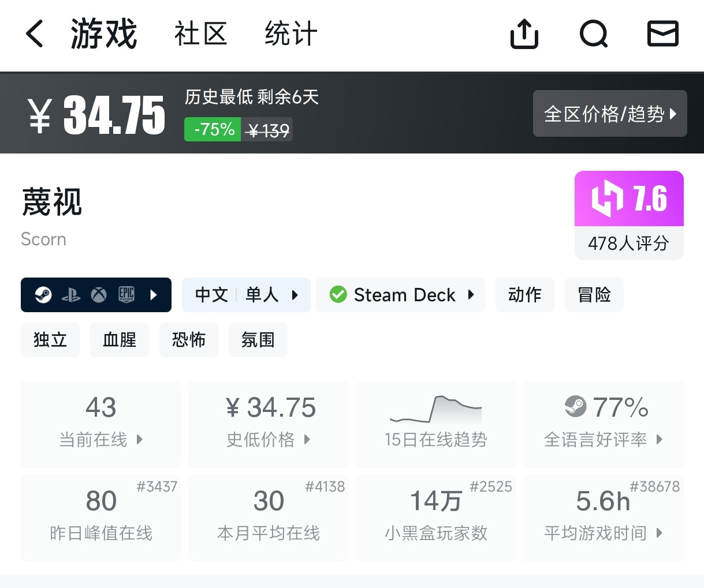Select the 独立 genre tag
Screen dimensions: 704x588
[50, 340]
